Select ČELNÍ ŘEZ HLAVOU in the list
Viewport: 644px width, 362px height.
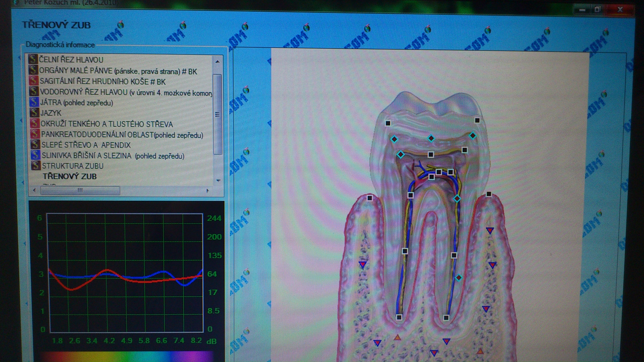pos(71,60)
